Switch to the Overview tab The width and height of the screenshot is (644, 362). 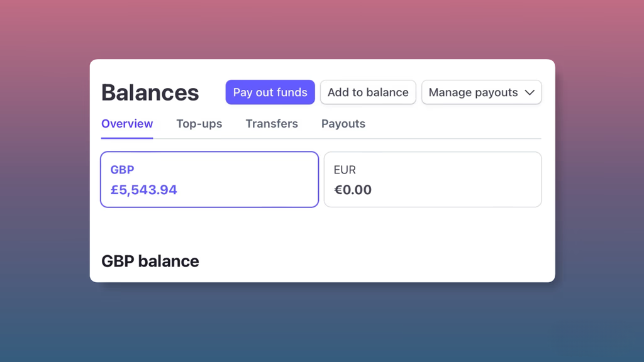click(127, 124)
